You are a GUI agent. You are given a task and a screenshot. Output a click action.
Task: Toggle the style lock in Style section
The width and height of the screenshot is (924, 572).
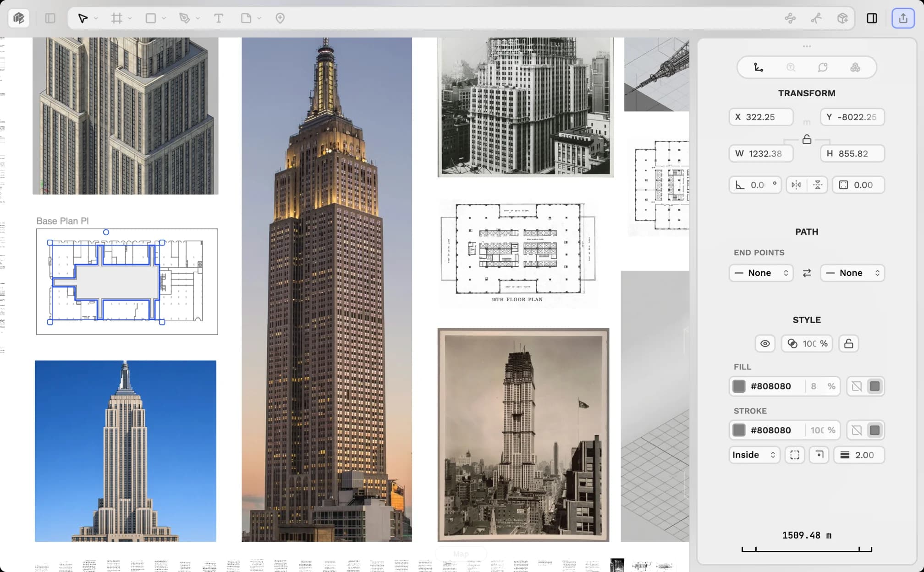[x=848, y=343]
